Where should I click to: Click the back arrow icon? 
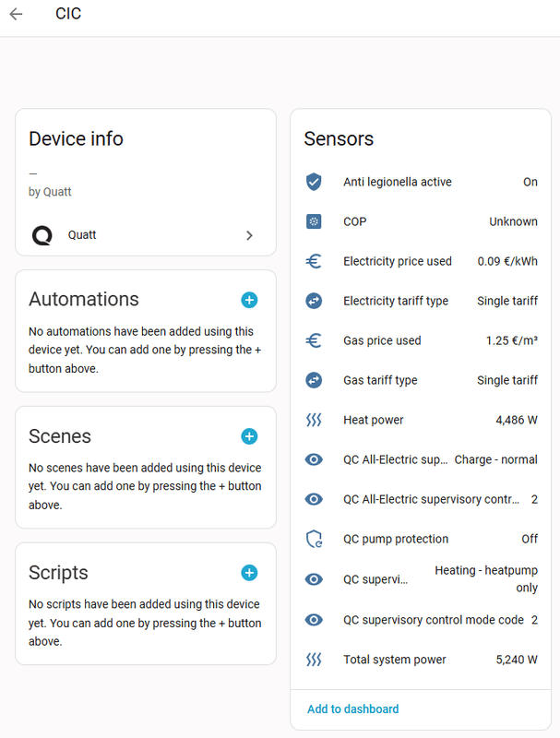[x=16, y=15]
